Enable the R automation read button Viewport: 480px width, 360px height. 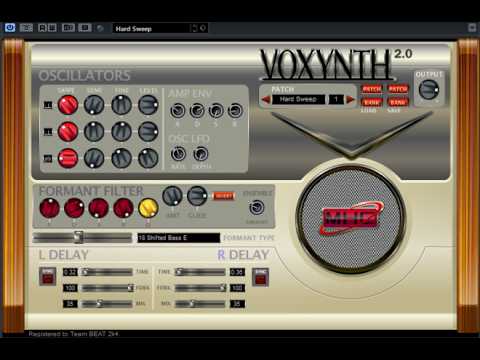[x=42, y=28]
